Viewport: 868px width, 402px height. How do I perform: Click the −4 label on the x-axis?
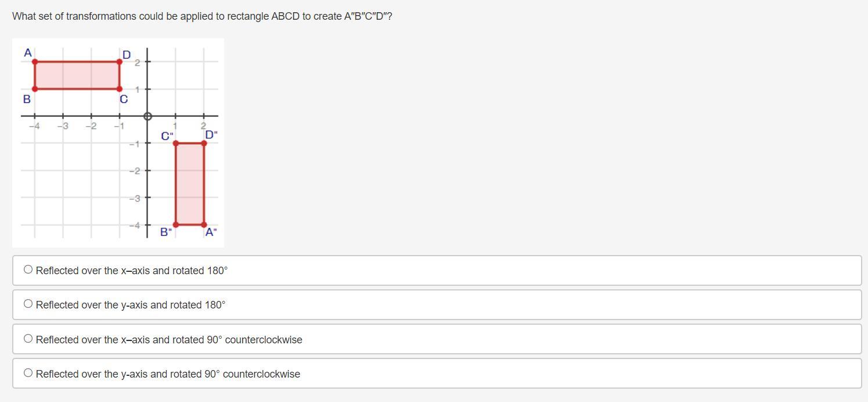[x=35, y=126]
